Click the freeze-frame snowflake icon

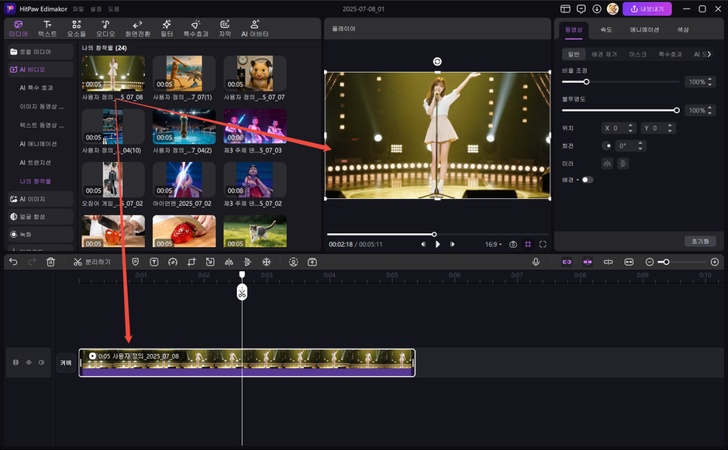point(266,262)
